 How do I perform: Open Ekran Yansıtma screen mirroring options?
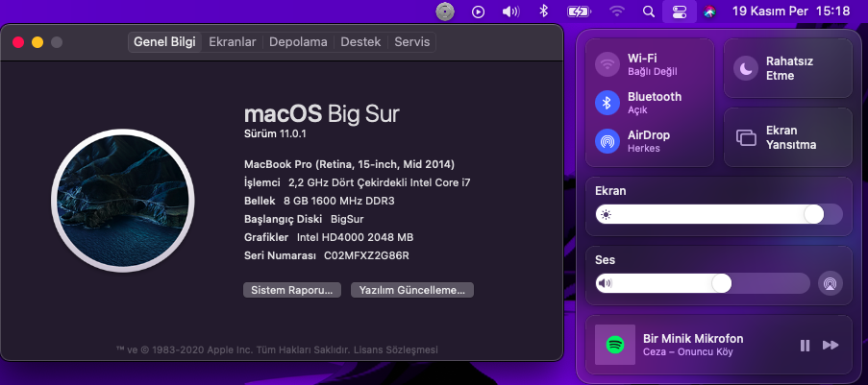pos(747,137)
